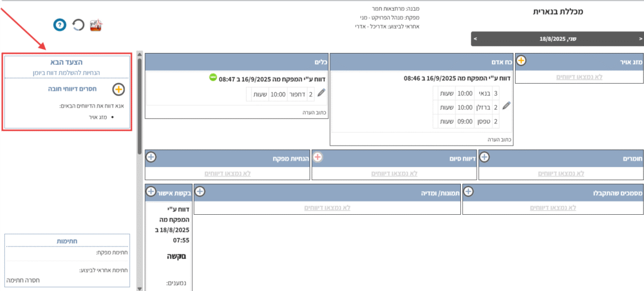Click yellow plus beside חסרים דיווחי חובה
Viewport: 644px width, 291px height.
coord(118,89)
